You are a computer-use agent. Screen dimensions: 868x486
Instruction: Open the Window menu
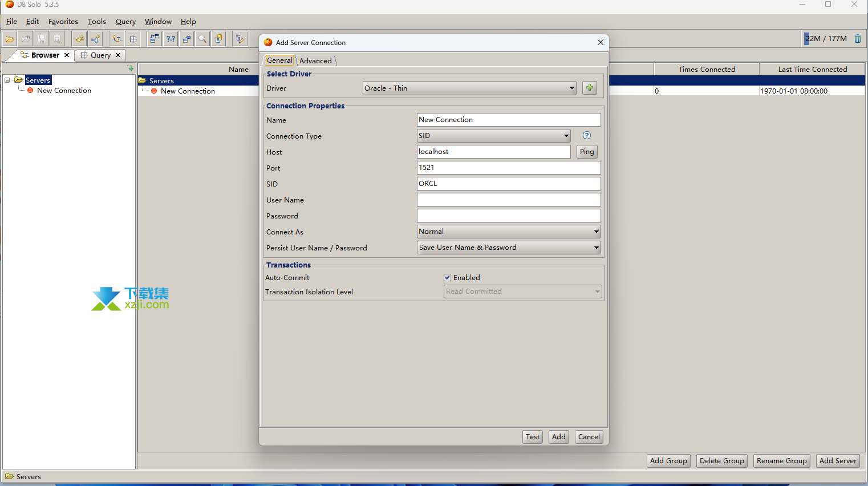pos(158,22)
